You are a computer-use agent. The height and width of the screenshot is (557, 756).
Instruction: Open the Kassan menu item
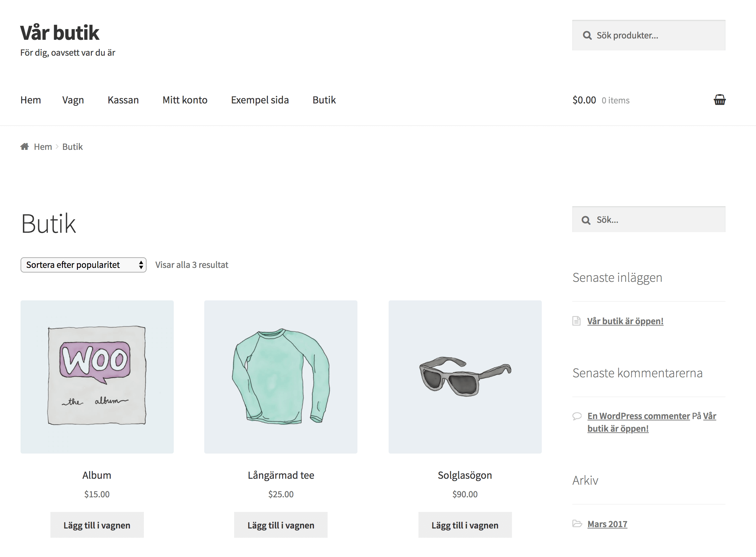pyautogui.click(x=123, y=100)
